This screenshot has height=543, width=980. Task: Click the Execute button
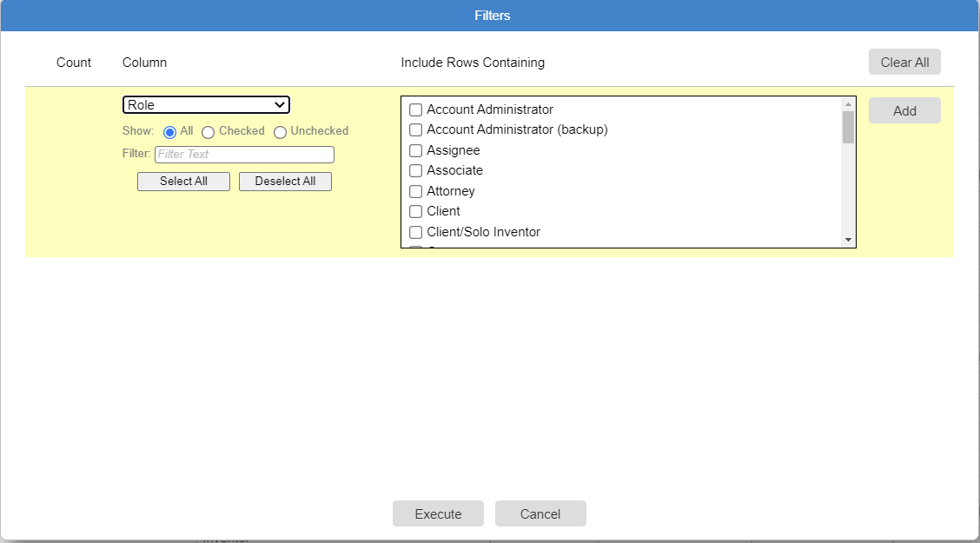(x=438, y=513)
